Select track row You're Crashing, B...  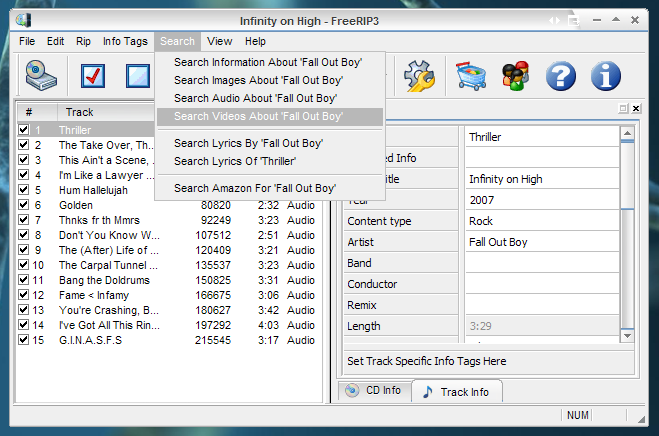169,310
